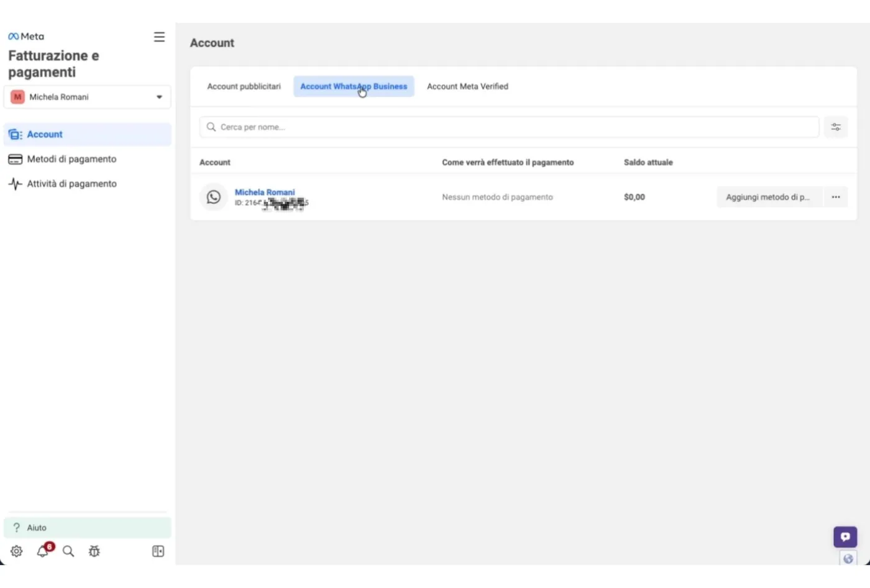The width and height of the screenshot is (870, 588).
Task: Focus the Cerca per nome search field
Action: point(509,127)
